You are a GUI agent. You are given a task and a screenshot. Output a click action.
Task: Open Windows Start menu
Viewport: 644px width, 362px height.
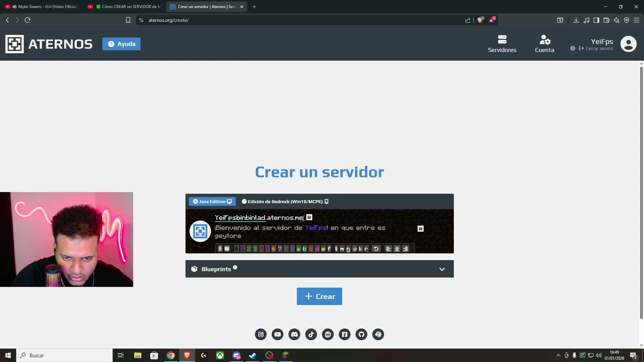8,355
